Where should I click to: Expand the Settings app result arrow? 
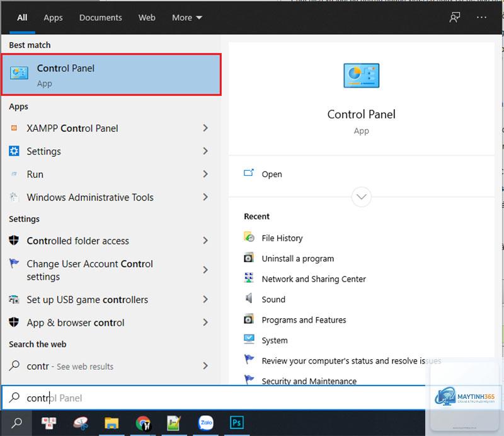pyautogui.click(x=205, y=151)
